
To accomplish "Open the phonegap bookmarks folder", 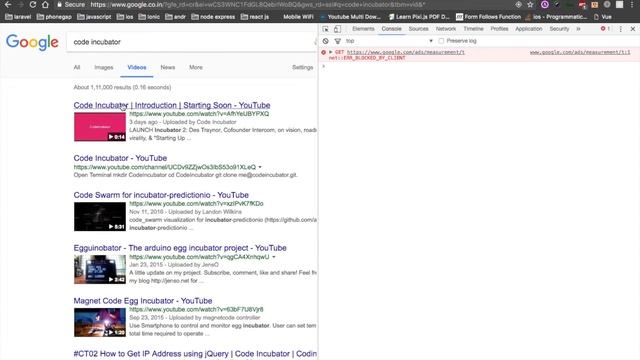I will (54, 17).
